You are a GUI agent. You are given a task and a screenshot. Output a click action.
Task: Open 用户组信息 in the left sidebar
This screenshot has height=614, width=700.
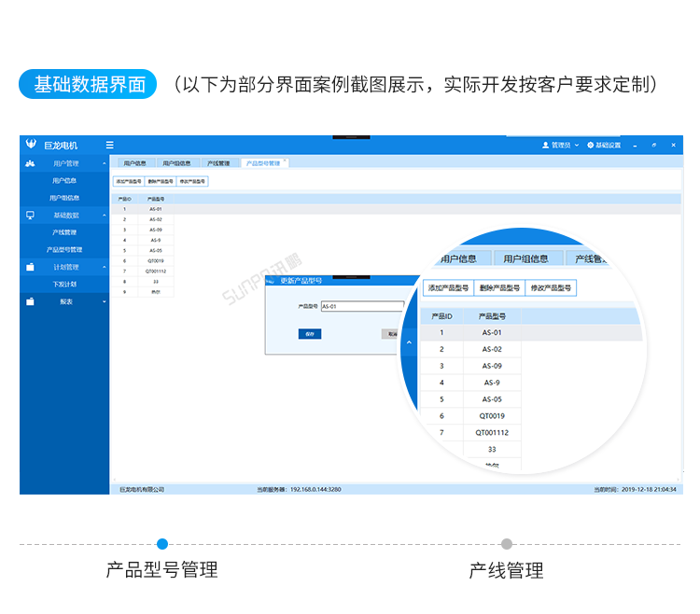click(64, 198)
